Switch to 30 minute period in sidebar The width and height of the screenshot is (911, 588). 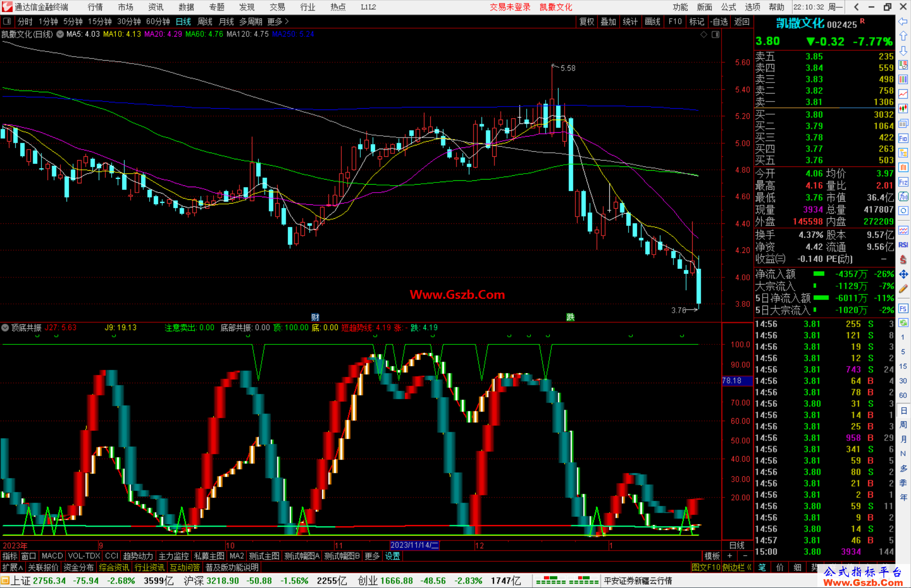[x=903, y=381]
